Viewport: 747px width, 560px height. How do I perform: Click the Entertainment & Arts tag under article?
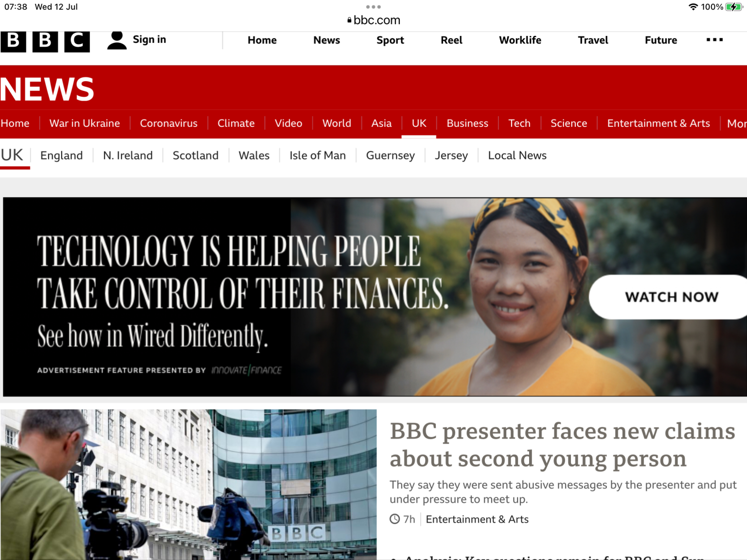(x=477, y=519)
